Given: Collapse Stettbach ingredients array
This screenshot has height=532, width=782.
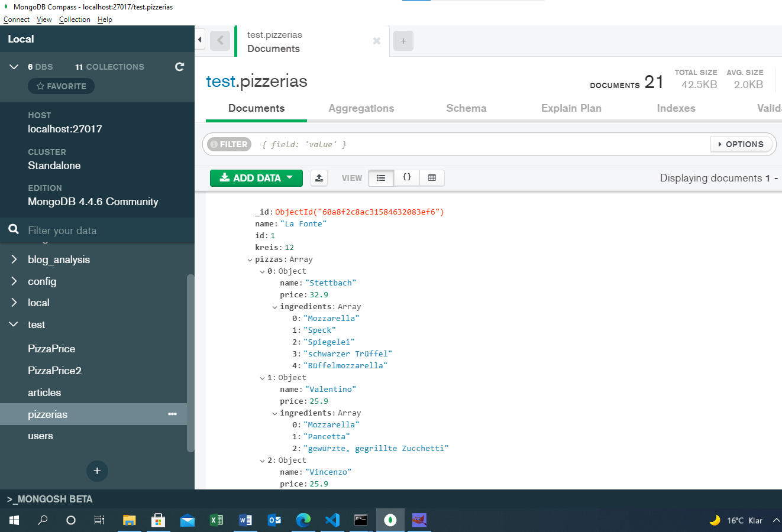Looking at the screenshot, I should coord(274,307).
